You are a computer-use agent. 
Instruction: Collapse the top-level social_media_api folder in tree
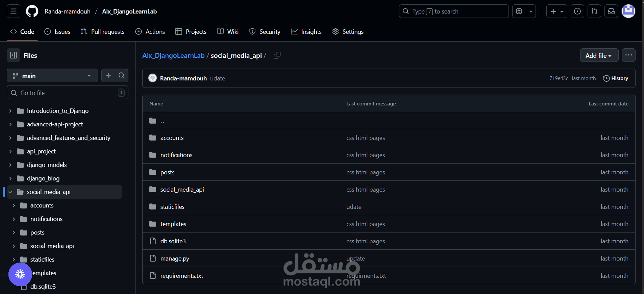pos(10,192)
